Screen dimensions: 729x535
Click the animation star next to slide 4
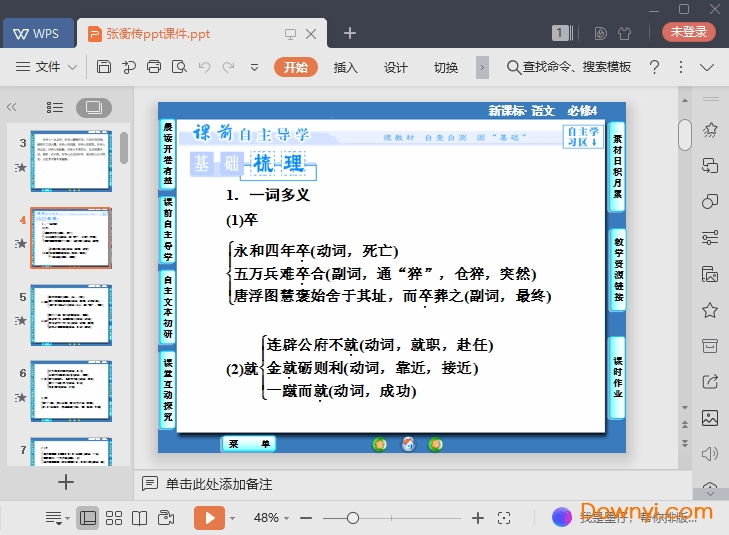click(x=20, y=244)
